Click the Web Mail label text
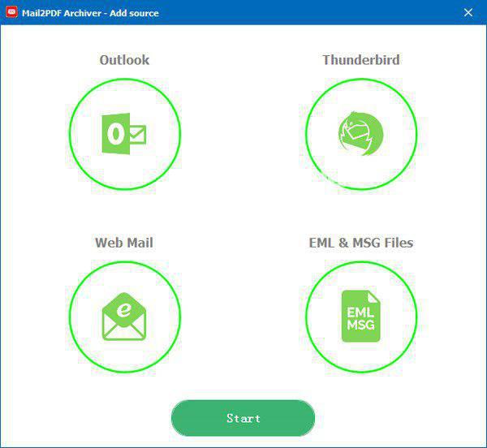This screenshot has width=487, height=448. 124,243
